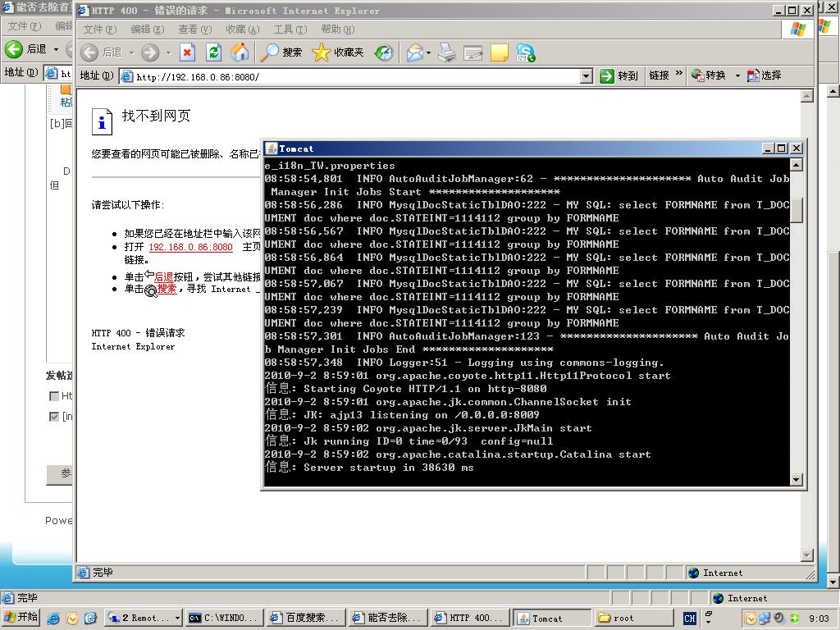Click the Back button in background IE window
Screen dimensions: 840x630
coord(26,49)
